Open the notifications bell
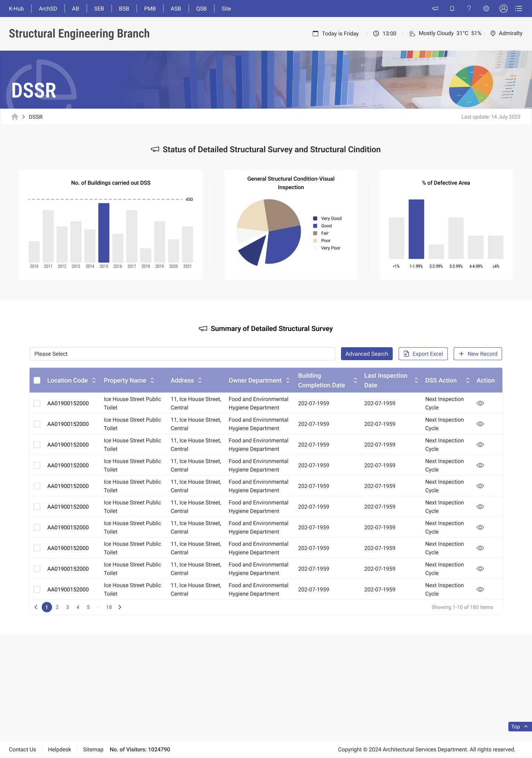This screenshot has height=758, width=532. tap(452, 8)
